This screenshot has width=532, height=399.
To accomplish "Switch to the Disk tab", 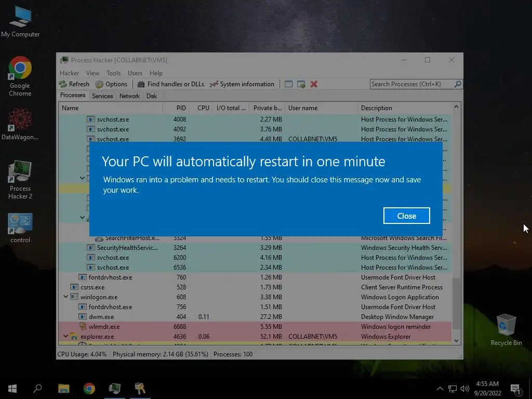I will pyautogui.click(x=152, y=96).
